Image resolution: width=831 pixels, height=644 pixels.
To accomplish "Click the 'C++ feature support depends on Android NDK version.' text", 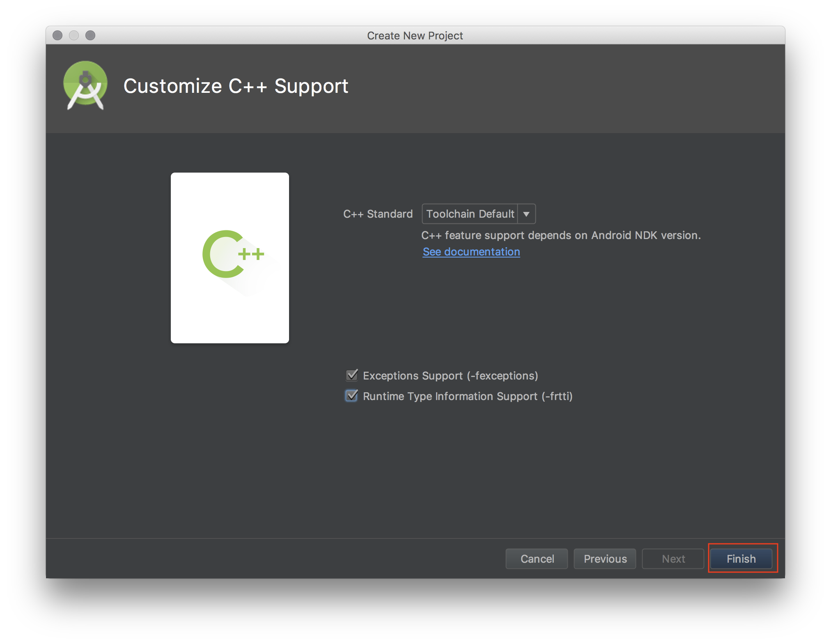I will point(561,235).
